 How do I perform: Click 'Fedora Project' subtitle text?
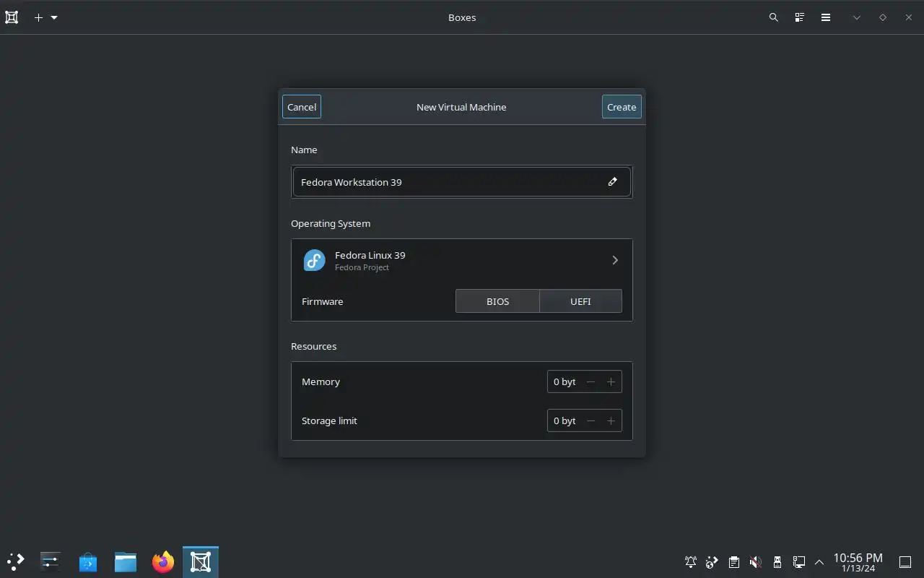point(362,267)
